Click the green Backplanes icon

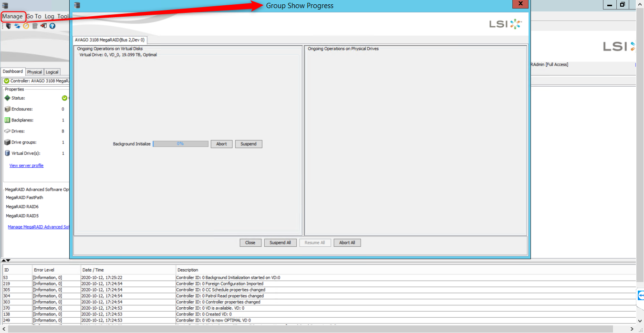7,120
